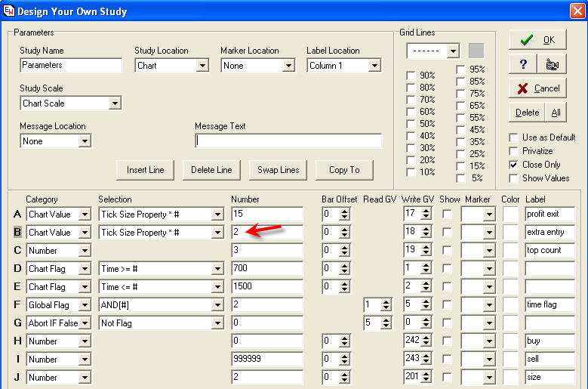588x389 pixels.
Task: Open row D Category dropdown showing Chart Flag
Action: click(x=84, y=269)
